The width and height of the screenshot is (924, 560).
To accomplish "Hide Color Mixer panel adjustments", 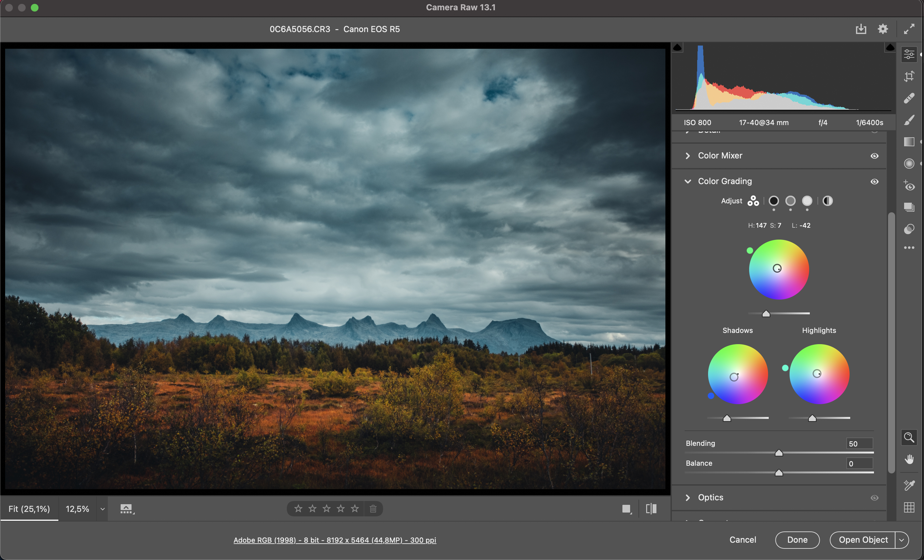I will pos(874,156).
